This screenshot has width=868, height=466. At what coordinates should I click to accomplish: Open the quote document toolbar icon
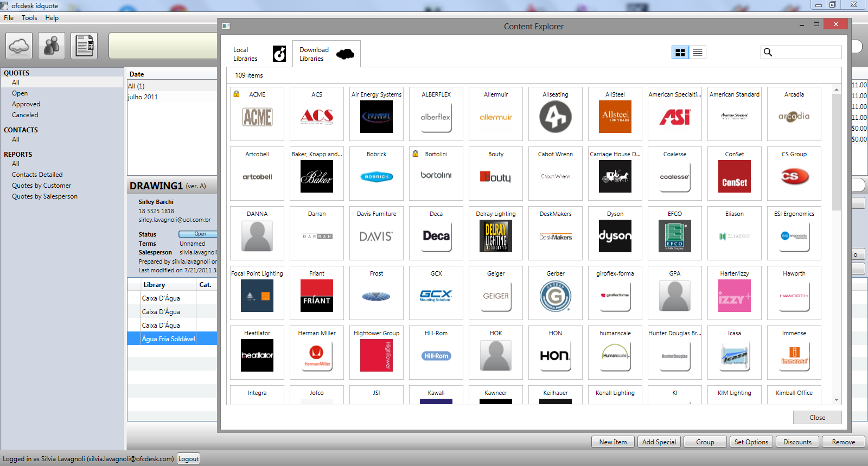(x=84, y=46)
